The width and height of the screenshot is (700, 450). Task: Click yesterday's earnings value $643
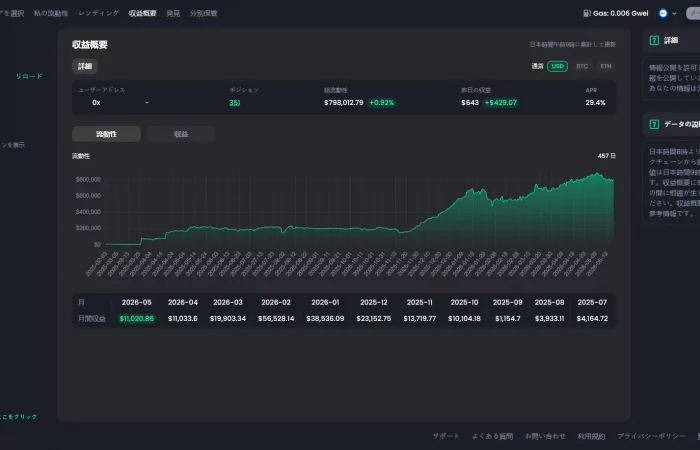[x=470, y=103]
